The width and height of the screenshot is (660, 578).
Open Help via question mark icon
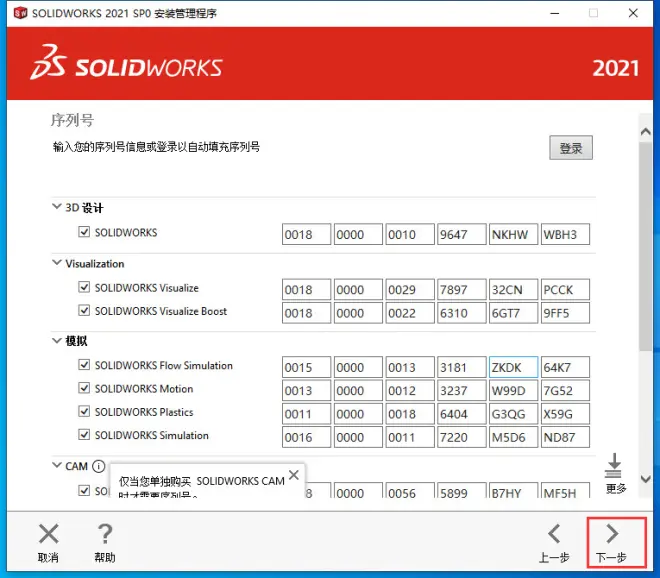tap(105, 534)
